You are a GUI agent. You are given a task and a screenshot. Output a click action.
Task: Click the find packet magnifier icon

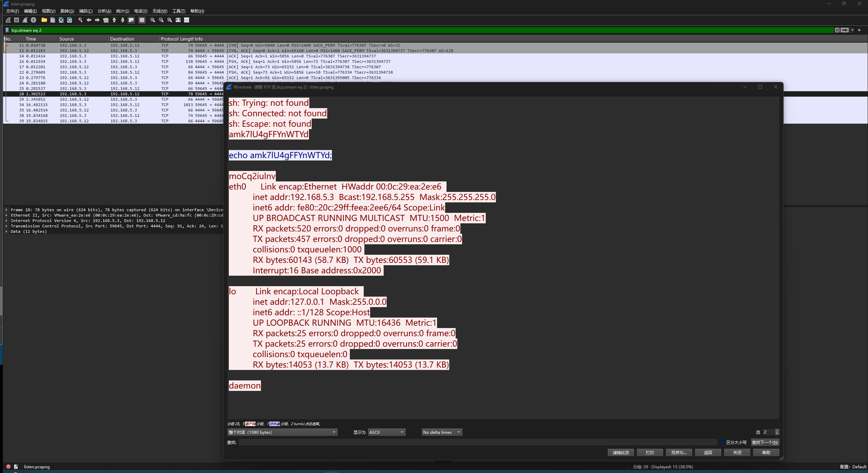tap(80, 20)
